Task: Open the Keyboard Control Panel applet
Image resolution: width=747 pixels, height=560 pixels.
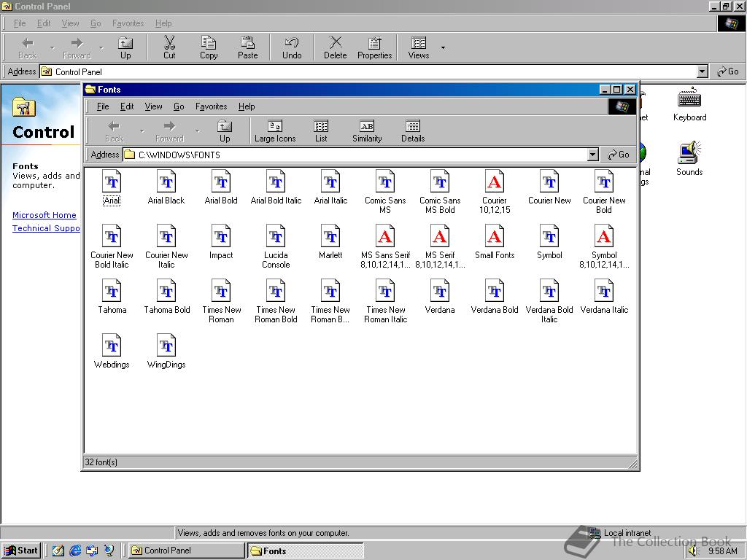Action: coord(689,104)
